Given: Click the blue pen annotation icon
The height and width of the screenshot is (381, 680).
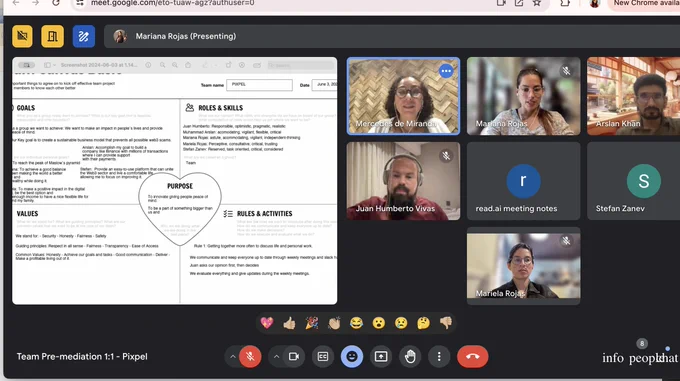Looking at the screenshot, I should [84, 36].
